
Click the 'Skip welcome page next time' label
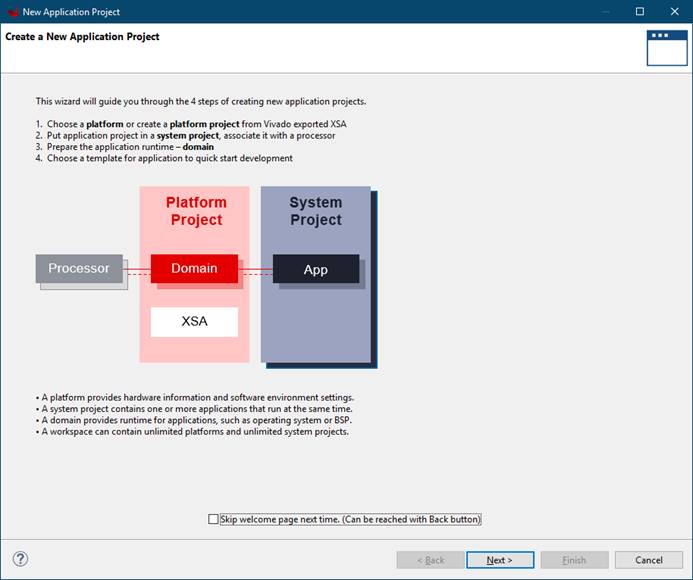point(350,519)
